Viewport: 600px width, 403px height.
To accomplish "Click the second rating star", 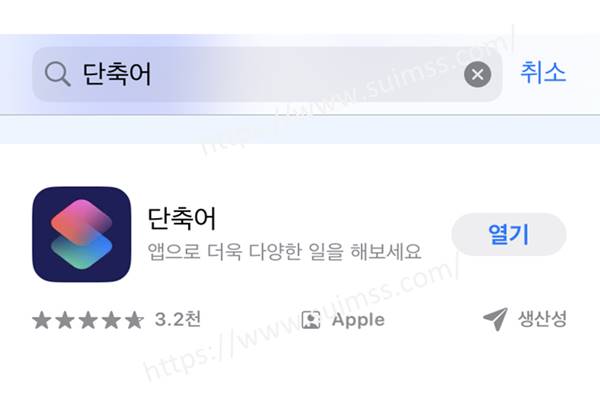I will tap(65, 320).
